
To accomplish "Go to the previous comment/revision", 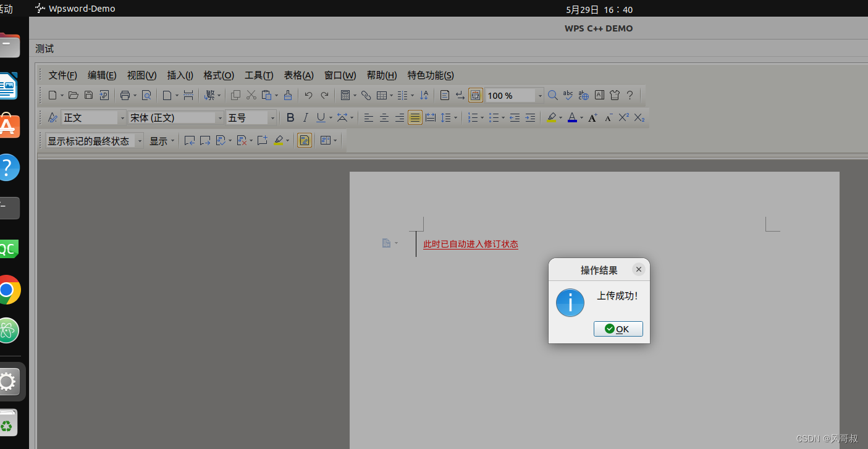I will 190,141.
